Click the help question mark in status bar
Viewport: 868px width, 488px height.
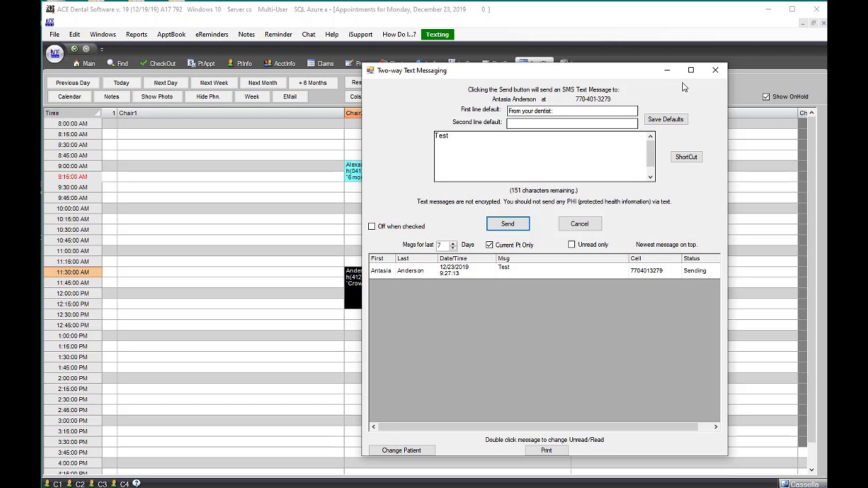(x=136, y=483)
